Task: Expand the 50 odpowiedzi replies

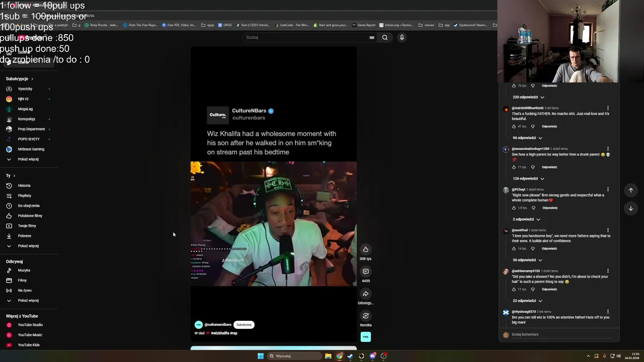Action: coord(527,260)
